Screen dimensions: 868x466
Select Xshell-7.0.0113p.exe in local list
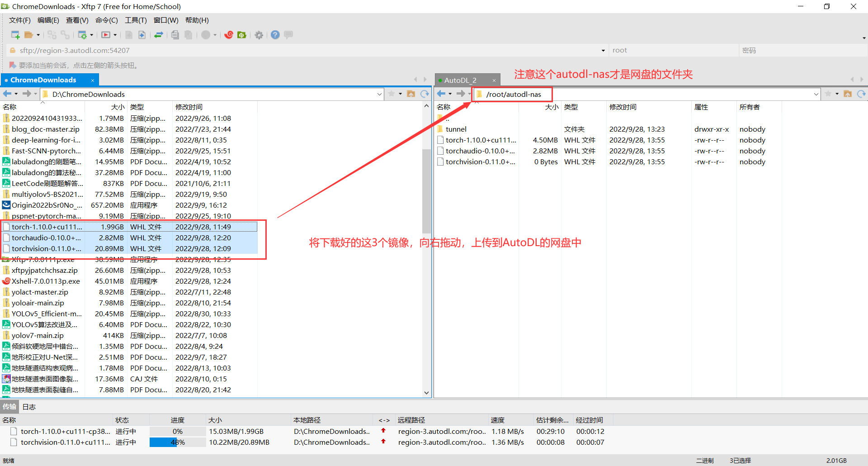[x=129, y=281]
